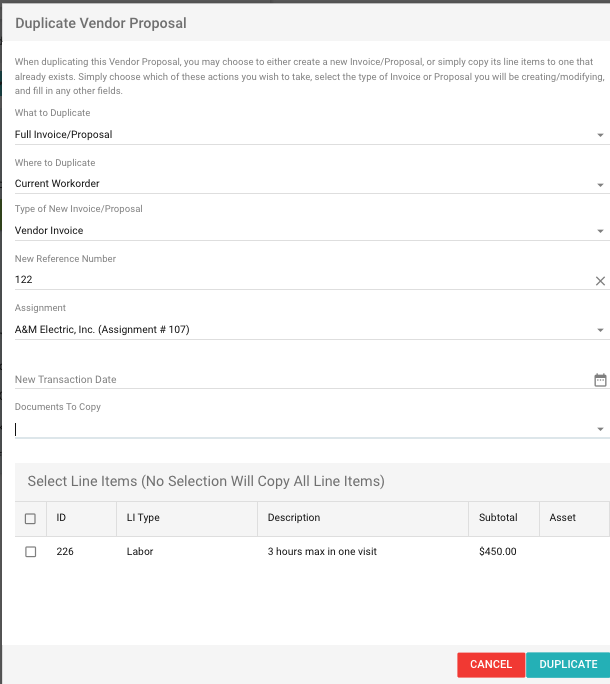This screenshot has width=610, height=684.
Task: Tick the select-all line items checkbox
Action: (x=30, y=518)
